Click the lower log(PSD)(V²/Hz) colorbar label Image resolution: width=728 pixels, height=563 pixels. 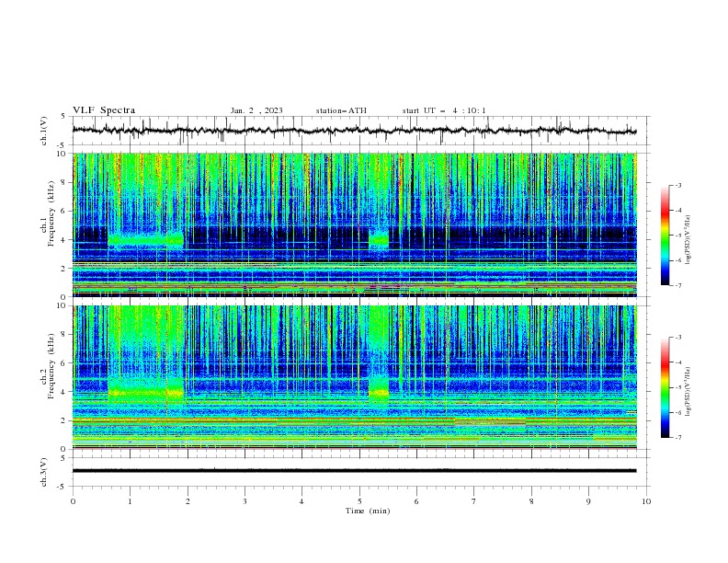coord(688,392)
